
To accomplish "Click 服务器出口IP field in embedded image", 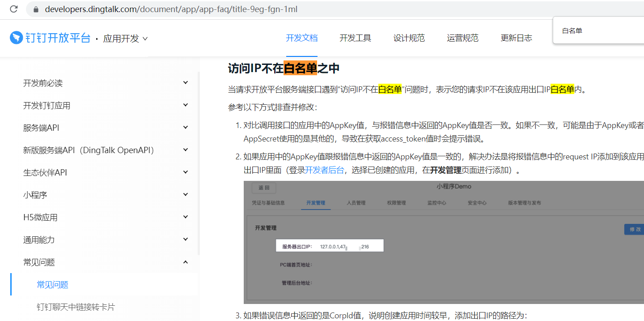I will [330, 247].
